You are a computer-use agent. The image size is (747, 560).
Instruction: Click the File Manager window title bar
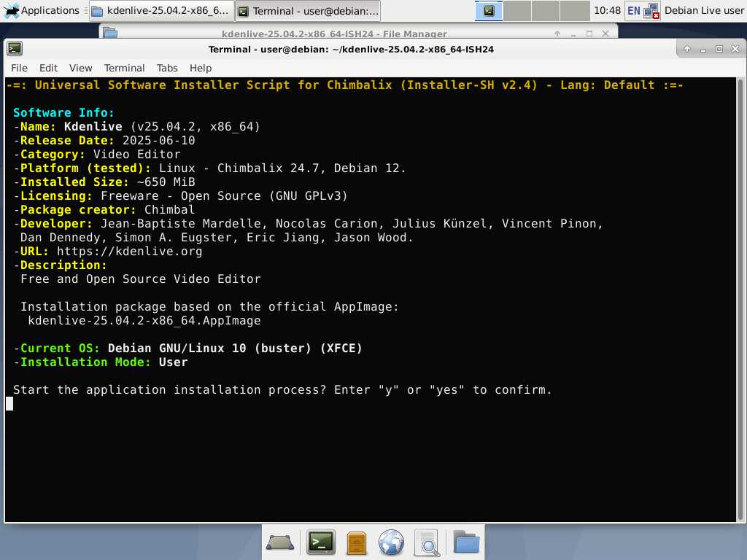tap(334, 34)
